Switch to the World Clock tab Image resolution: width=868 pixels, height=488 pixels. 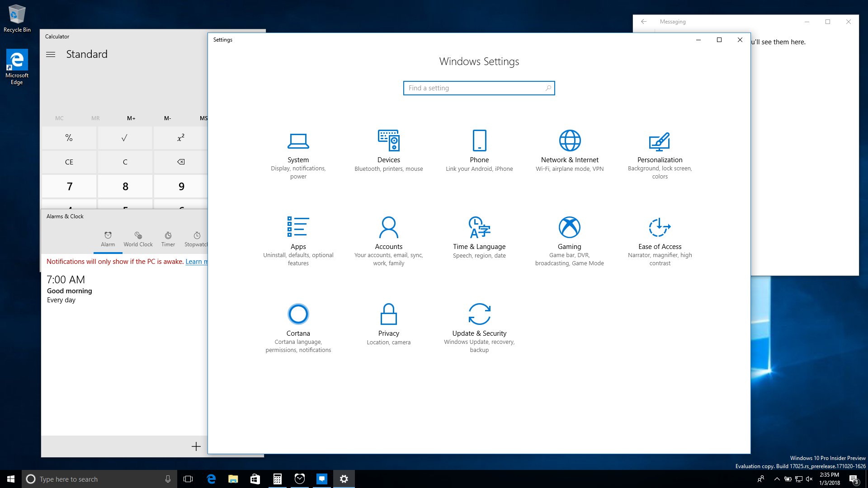(138, 239)
